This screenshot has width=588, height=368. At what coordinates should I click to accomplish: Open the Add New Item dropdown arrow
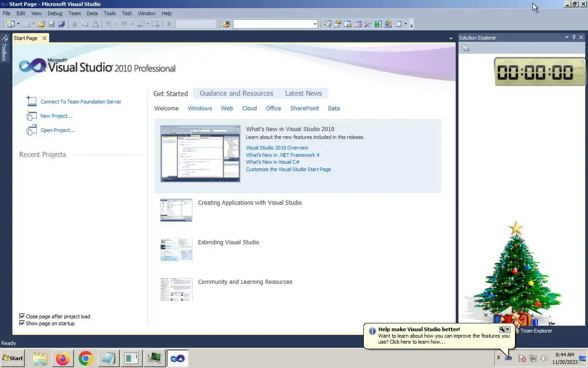coord(34,24)
